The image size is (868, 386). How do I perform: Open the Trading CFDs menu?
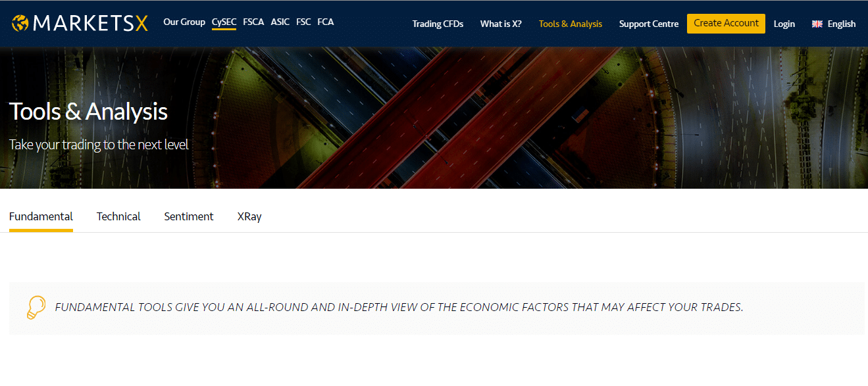[438, 24]
